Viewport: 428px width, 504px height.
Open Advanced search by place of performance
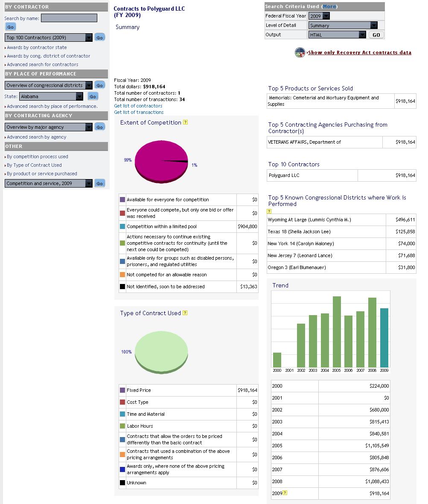coord(52,106)
